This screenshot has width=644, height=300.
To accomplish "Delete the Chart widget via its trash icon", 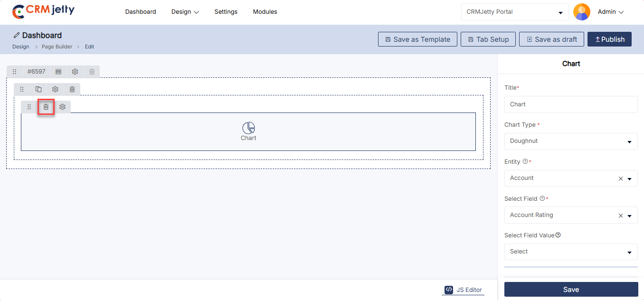I will tap(46, 107).
